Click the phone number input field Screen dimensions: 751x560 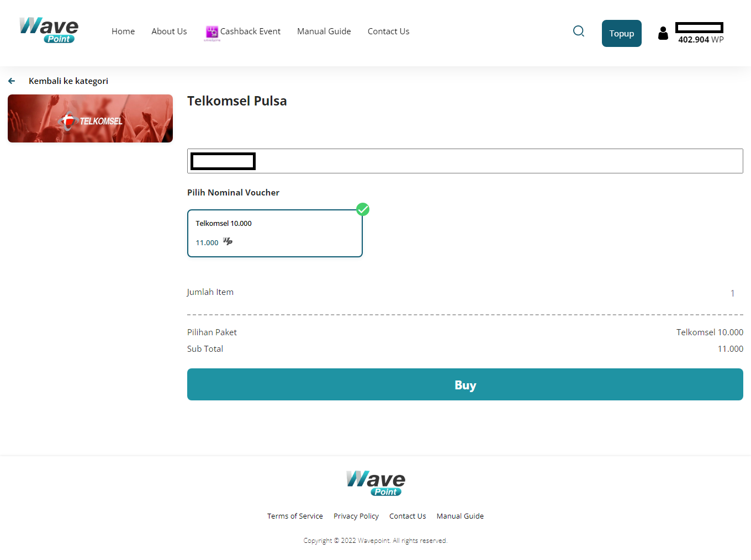click(x=497, y=161)
